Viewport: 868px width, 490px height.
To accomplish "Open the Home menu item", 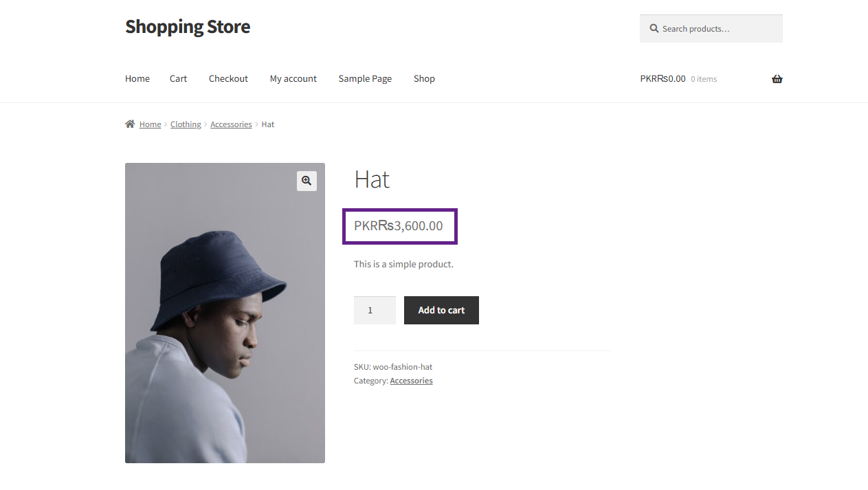I will (x=137, y=78).
